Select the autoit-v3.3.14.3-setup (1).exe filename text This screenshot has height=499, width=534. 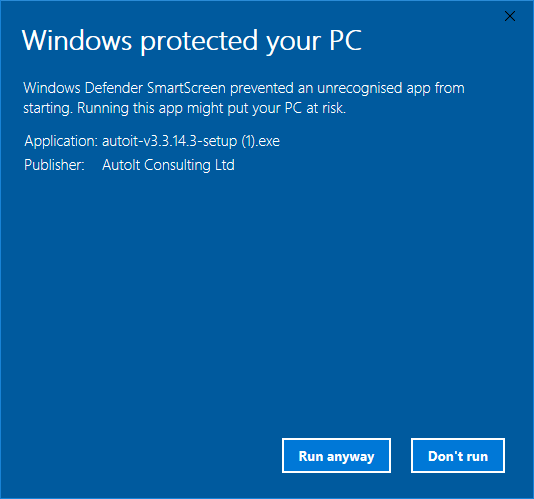(191, 141)
